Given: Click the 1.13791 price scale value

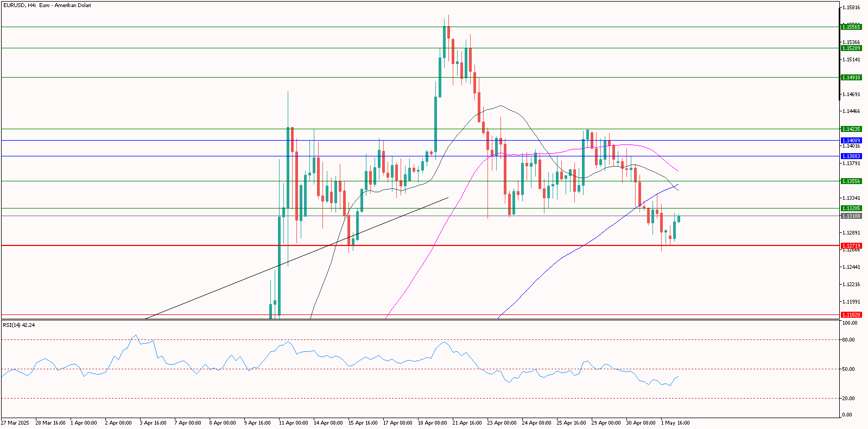Looking at the screenshot, I should pos(851,163).
